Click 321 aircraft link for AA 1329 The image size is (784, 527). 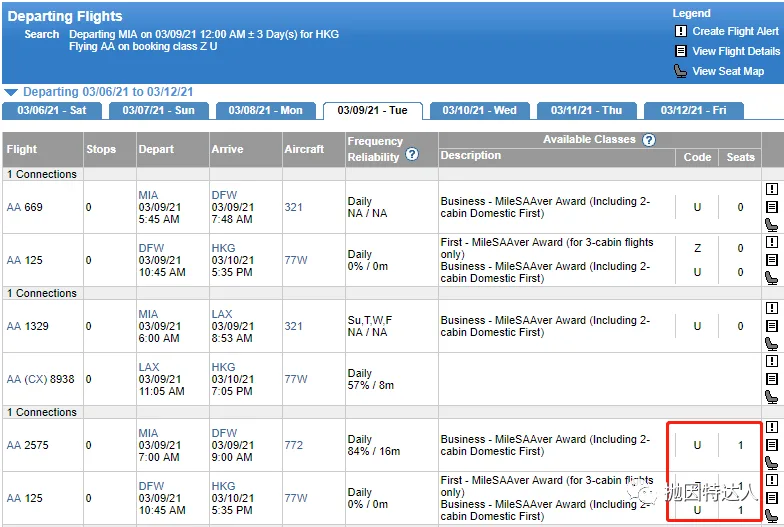[x=294, y=326]
